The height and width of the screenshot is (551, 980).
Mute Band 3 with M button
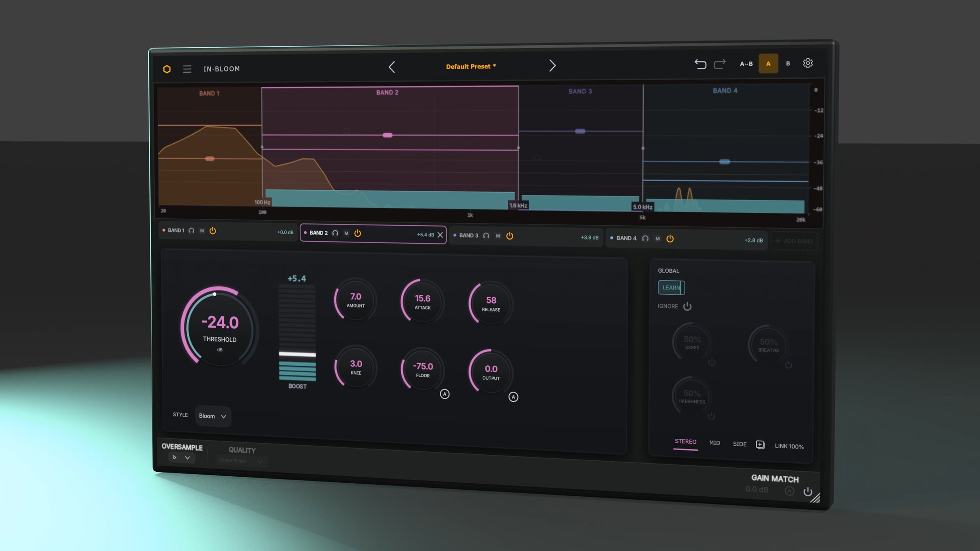click(498, 236)
